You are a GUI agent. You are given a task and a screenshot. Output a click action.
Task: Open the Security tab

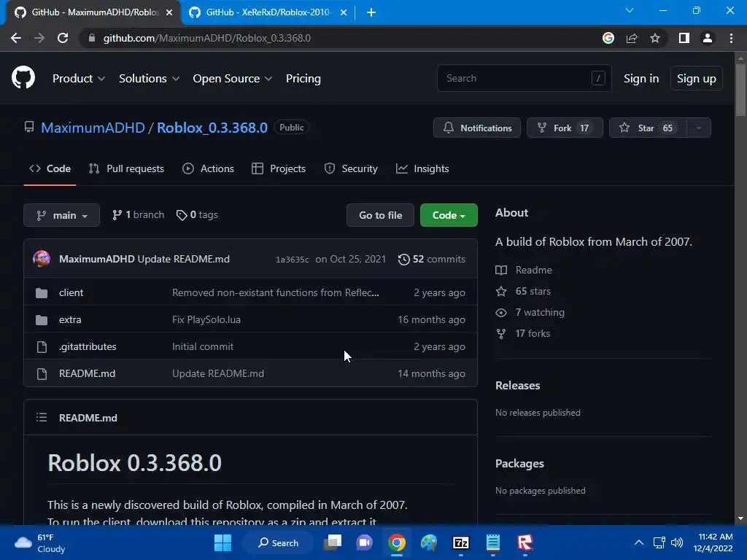click(351, 168)
